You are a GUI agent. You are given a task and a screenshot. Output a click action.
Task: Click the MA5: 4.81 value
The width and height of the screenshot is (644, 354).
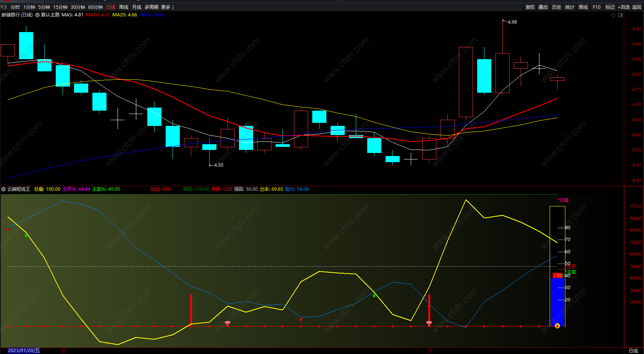click(73, 15)
